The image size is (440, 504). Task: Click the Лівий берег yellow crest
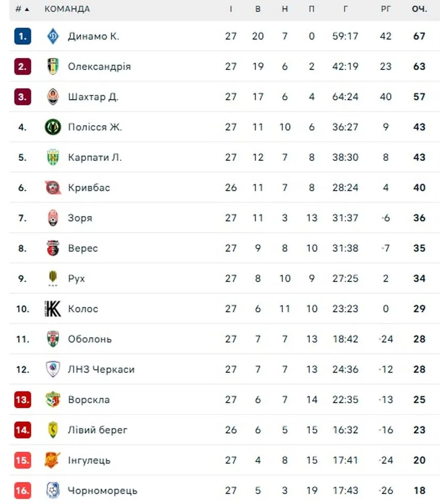[x=53, y=430]
